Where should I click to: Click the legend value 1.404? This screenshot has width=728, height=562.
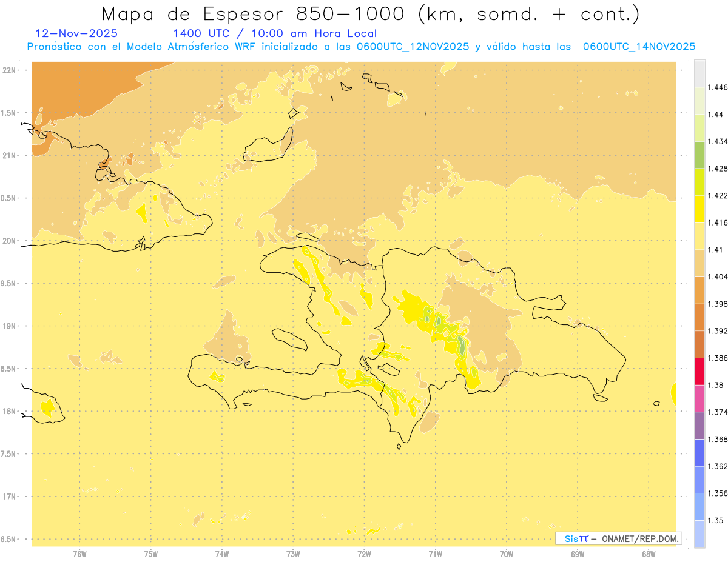tap(718, 276)
